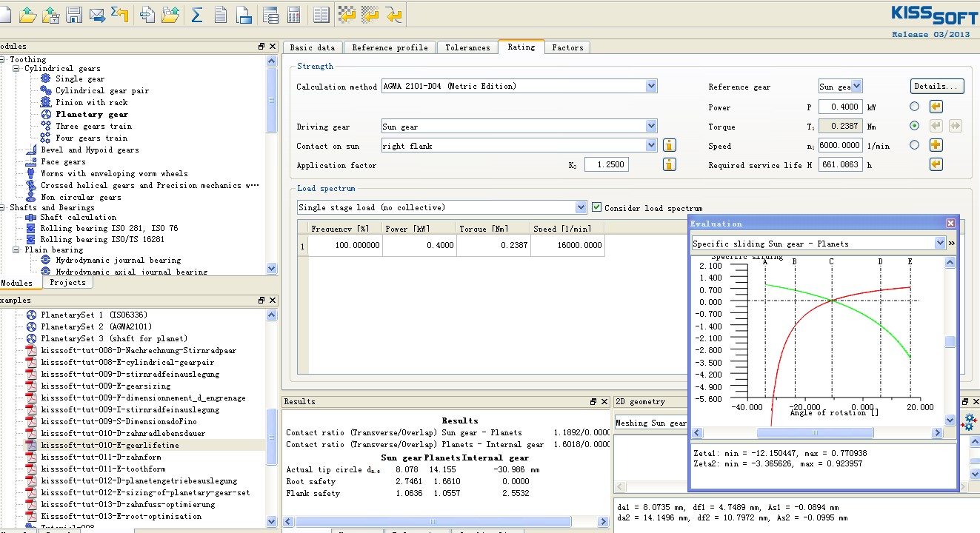This screenshot has height=533, width=980.
Task: Float the Results panel
Action: coord(594,402)
